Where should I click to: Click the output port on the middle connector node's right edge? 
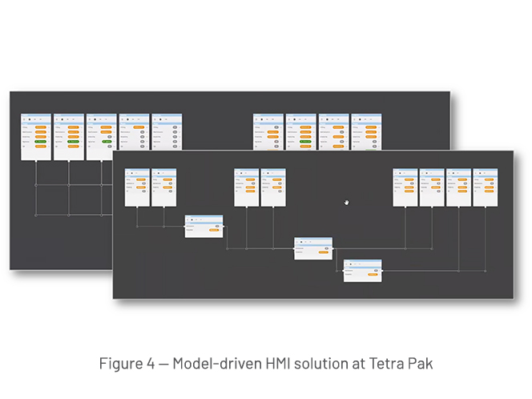pos(332,248)
